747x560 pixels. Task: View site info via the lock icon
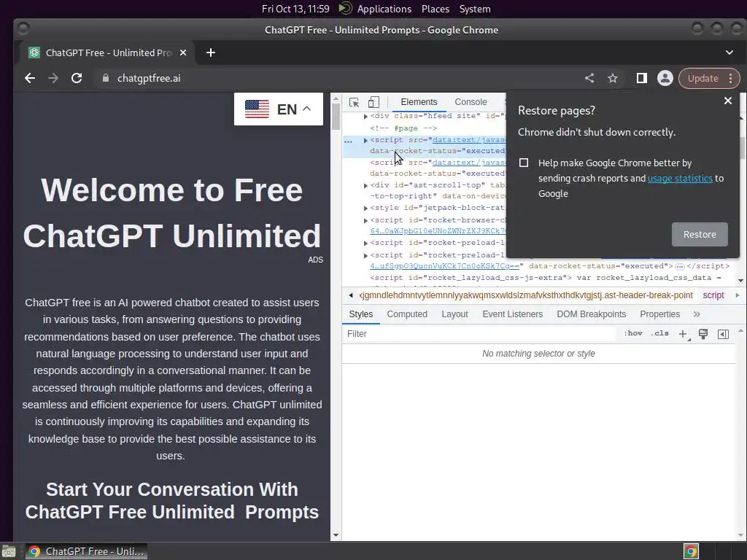point(106,78)
